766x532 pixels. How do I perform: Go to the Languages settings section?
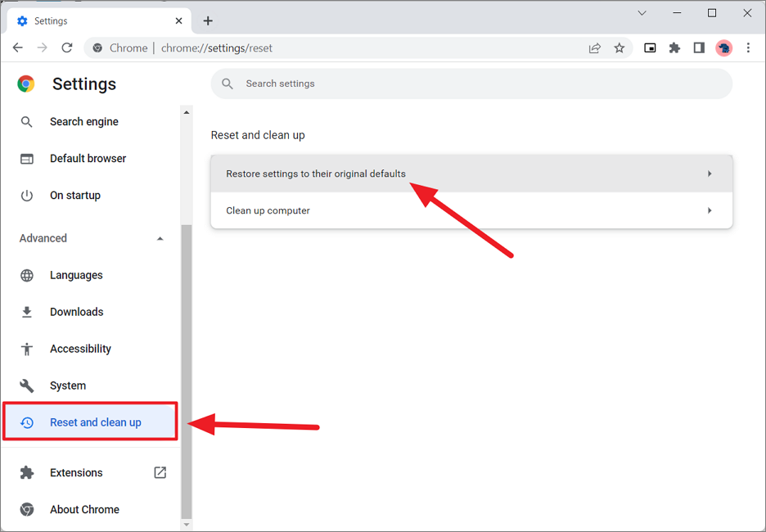point(76,275)
